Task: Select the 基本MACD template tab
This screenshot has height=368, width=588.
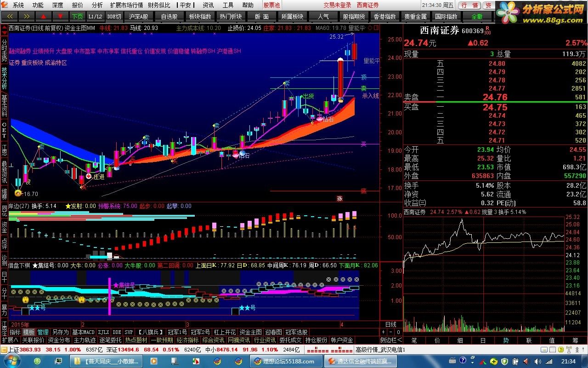Action: (x=83, y=332)
